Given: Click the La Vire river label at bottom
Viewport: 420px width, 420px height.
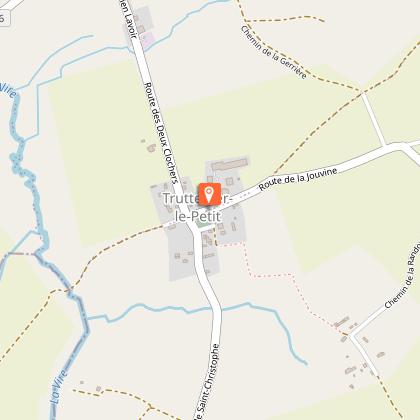Looking at the screenshot, I should tap(59, 387).
